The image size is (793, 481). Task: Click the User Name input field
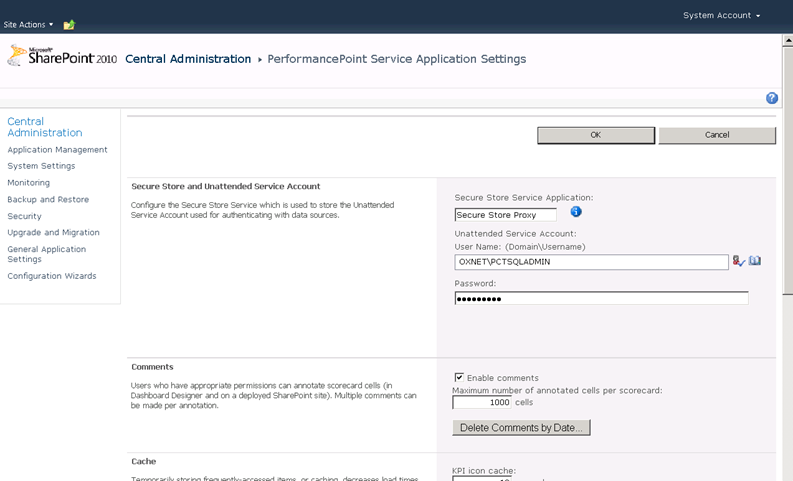(x=591, y=262)
